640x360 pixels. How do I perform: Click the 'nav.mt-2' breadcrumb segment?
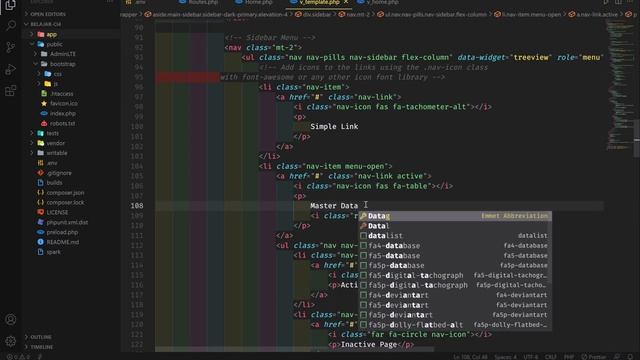353,14
